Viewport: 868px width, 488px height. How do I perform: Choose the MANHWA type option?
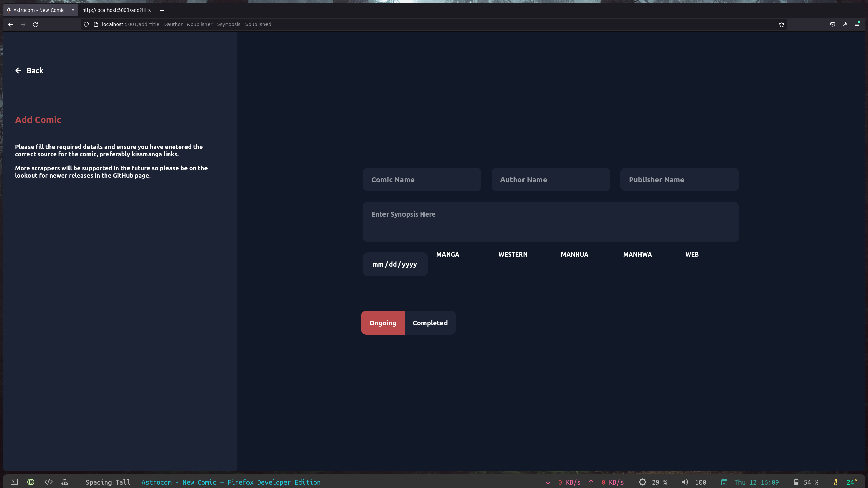coord(637,254)
